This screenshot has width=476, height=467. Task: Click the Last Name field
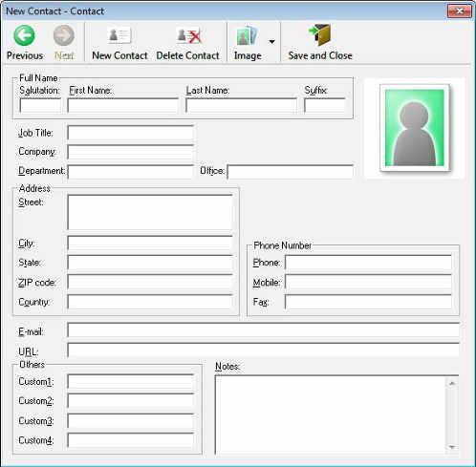click(x=241, y=105)
